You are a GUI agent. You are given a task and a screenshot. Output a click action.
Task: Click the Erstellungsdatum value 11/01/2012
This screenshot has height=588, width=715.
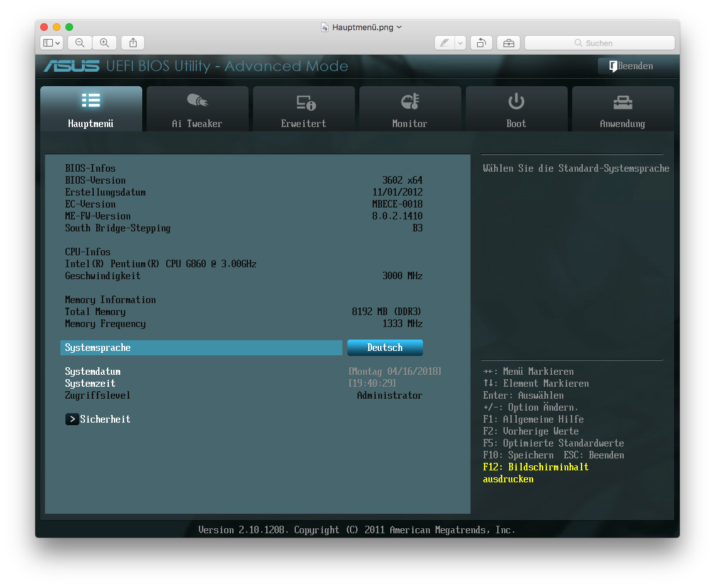(x=397, y=192)
